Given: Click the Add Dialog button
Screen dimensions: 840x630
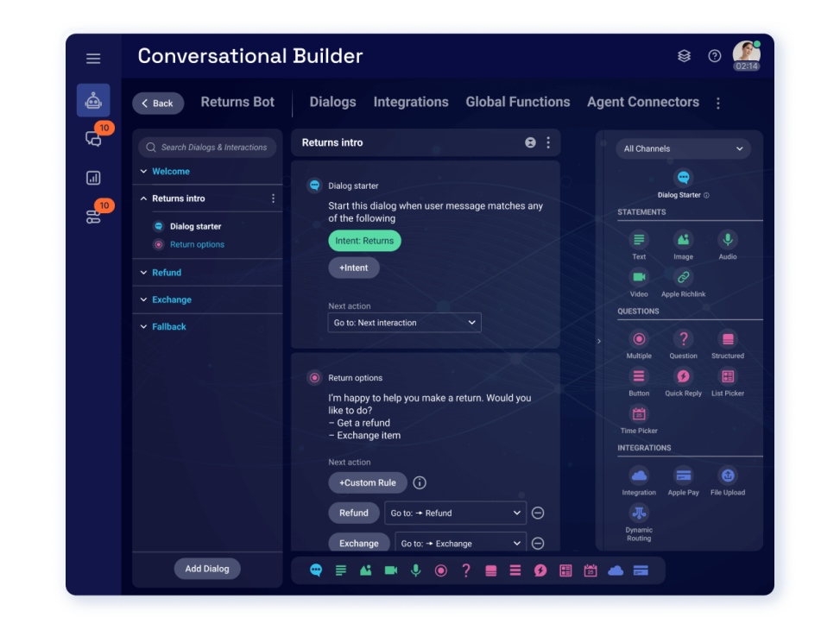Looking at the screenshot, I should click(x=206, y=569).
